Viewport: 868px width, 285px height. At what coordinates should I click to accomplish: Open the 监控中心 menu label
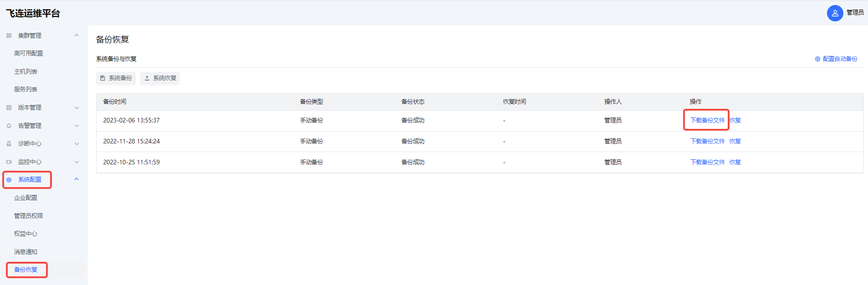point(30,162)
